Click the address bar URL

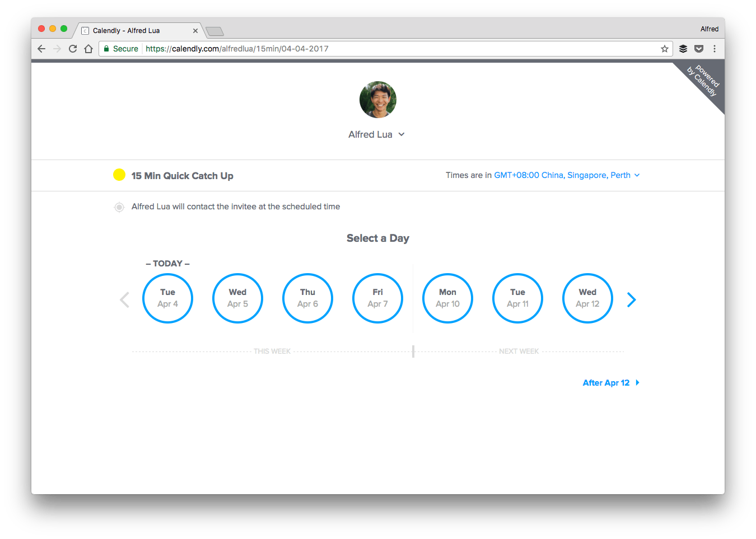point(237,49)
